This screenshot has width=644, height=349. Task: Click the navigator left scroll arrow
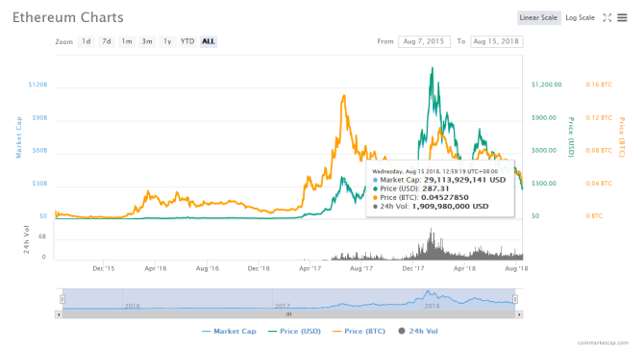59,314
